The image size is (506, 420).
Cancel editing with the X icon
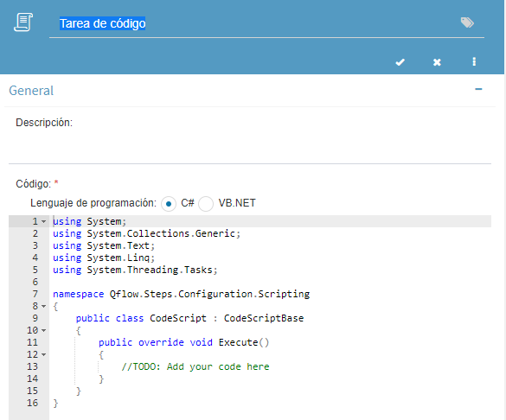437,62
